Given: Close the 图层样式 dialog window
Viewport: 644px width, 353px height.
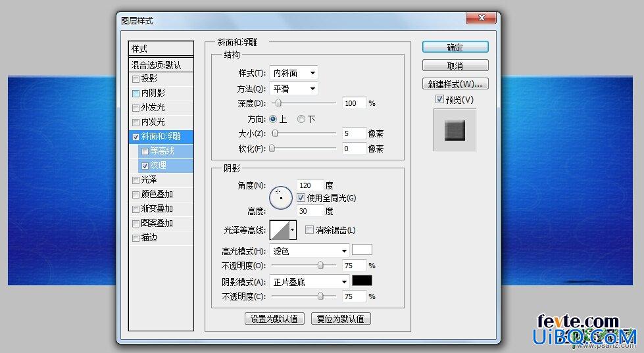Looking at the screenshot, I should click(x=482, y=18).
